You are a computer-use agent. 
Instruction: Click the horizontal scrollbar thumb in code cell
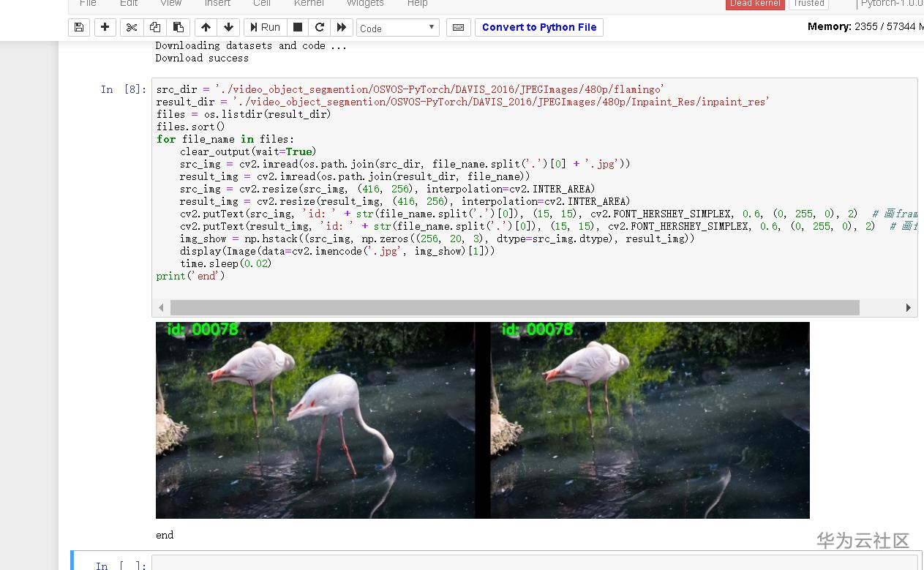point(514,308)
